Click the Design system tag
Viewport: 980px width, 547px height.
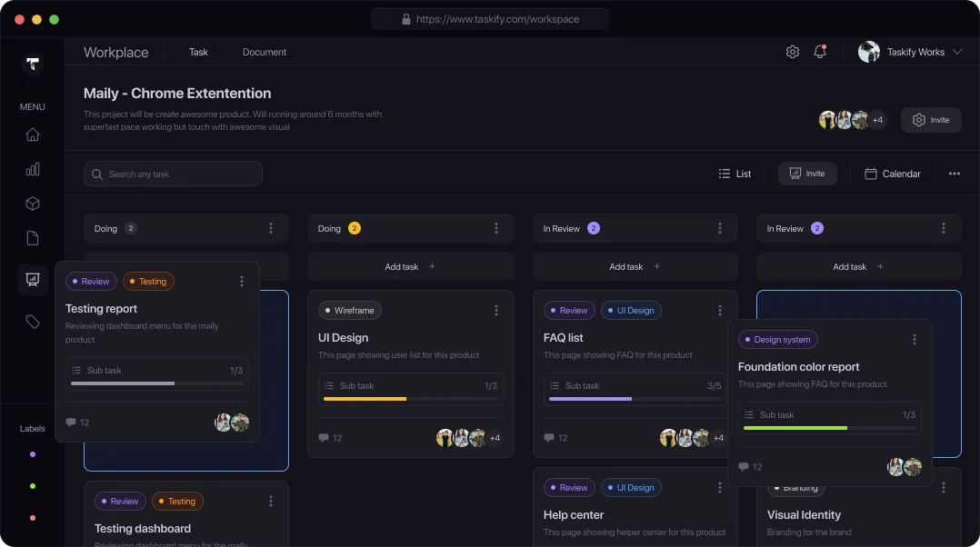tap(777, 339)
